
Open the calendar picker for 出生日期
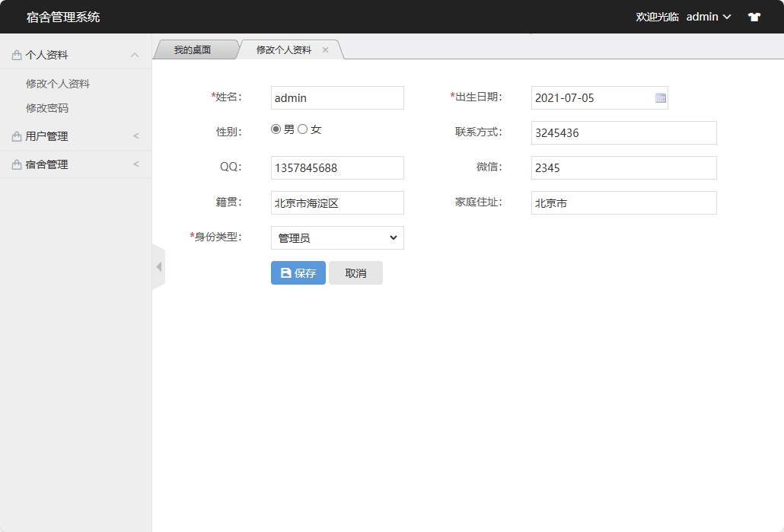pyautogui.click(x=658, y=97)
